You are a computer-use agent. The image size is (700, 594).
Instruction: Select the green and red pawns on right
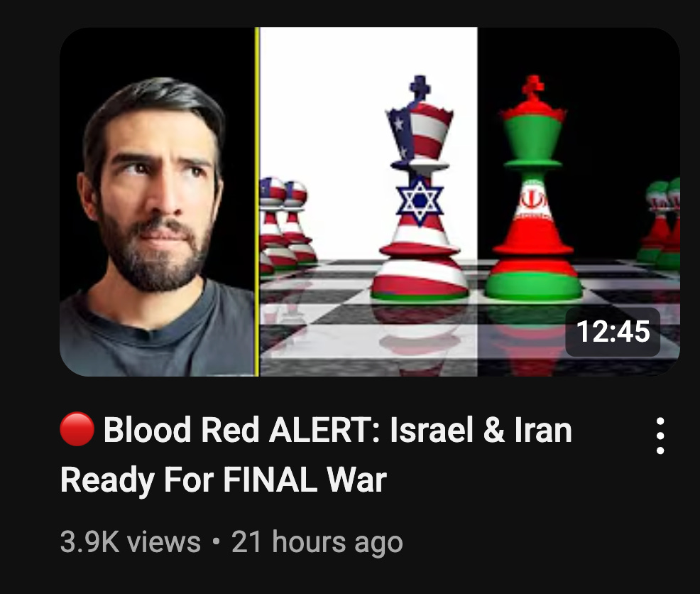click(660, 222)
